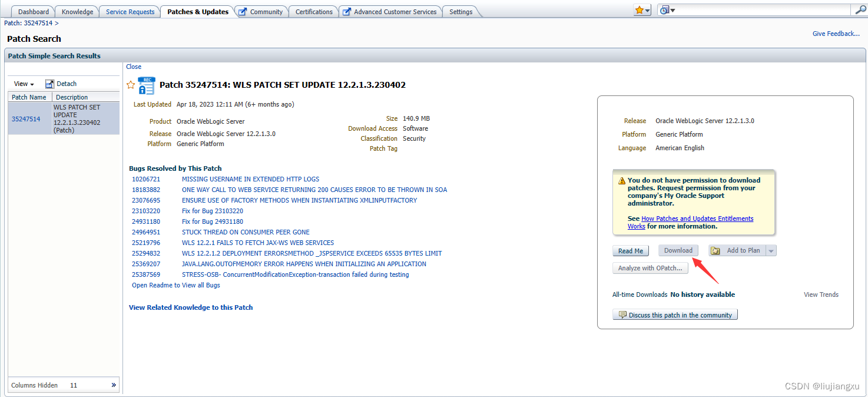Open bug number 24931180
Viewport: 868px width, 397px height.
pyautogui.click(x=146, y=221)
